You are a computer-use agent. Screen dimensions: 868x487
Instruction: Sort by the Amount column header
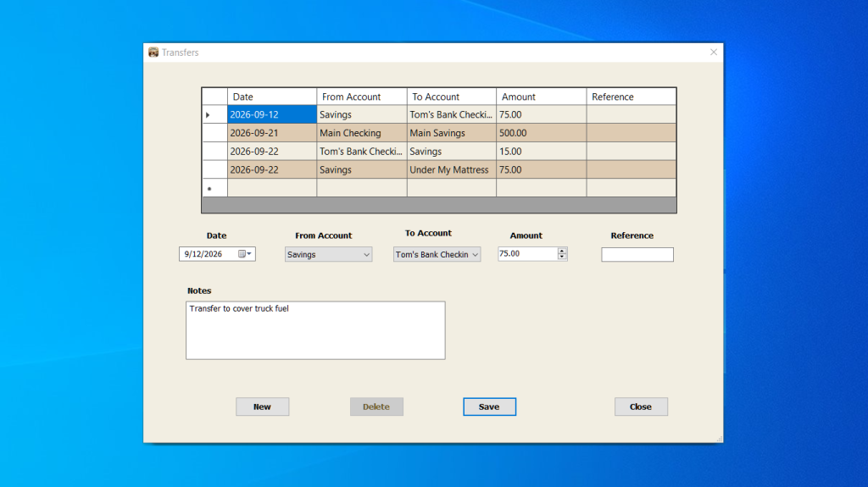coord(542,97)
